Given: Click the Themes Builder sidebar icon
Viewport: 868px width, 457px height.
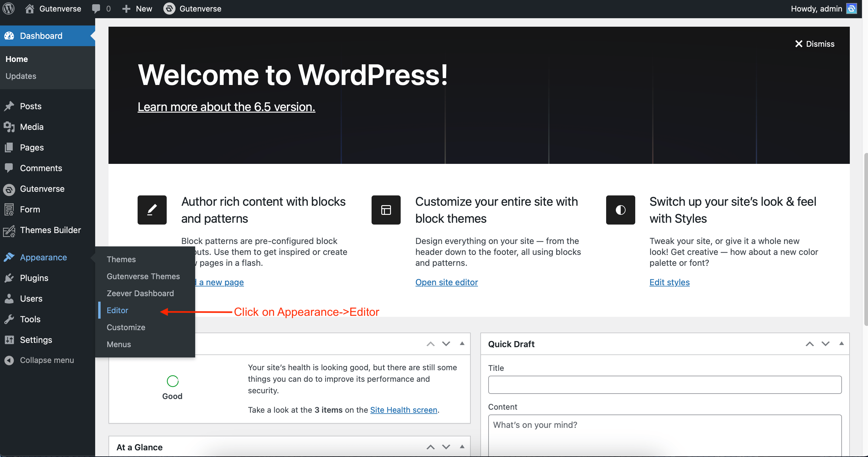Looking at the screenshot, I should [9, 230].
